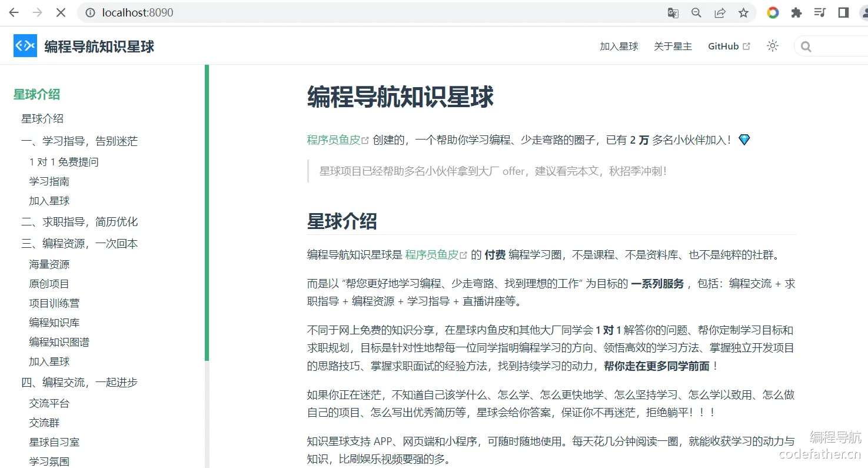Go to home via 编程导航知识星球 site title
This screenshot has height=468, width=868.
tap(99, 47)
